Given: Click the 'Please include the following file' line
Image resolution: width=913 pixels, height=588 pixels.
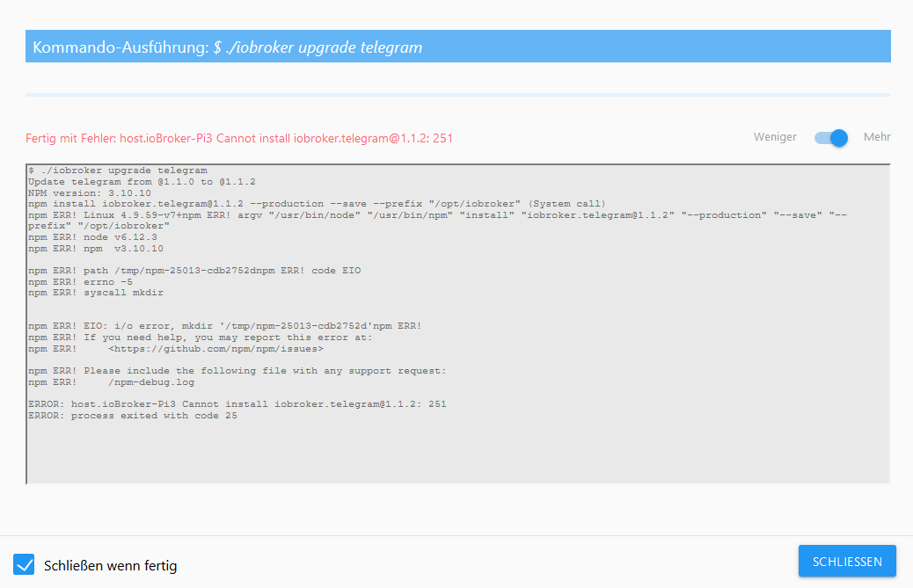Looking at the screenshot, I should pyautogui.click(x=237, y=371).
